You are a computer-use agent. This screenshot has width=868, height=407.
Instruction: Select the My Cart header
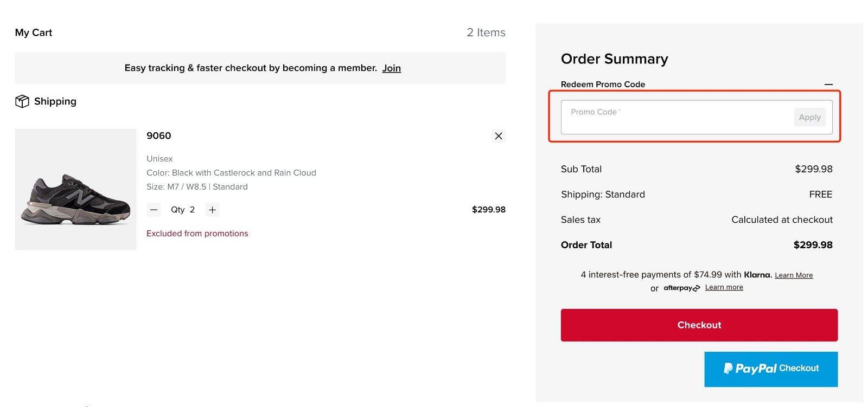point(33,33)
